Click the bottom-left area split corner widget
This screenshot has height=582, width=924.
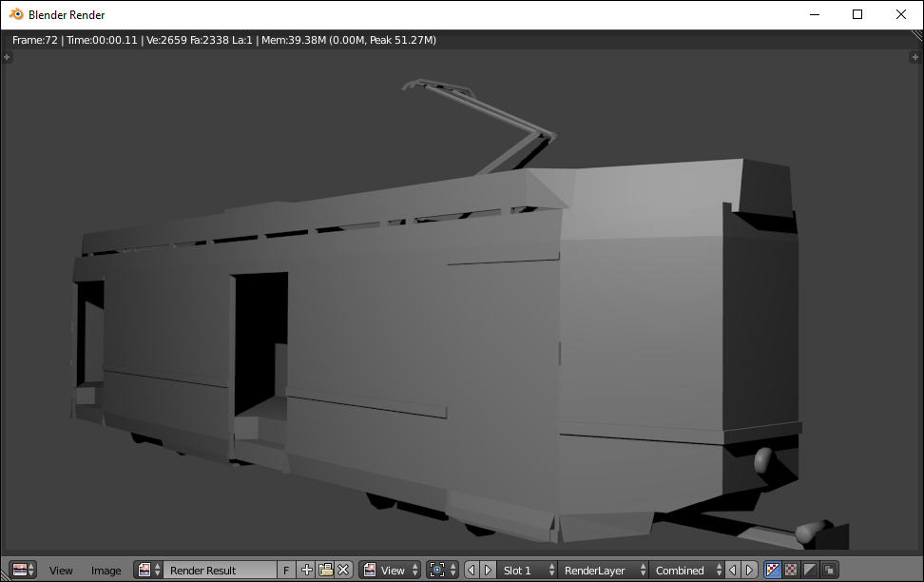coord(6,576)
